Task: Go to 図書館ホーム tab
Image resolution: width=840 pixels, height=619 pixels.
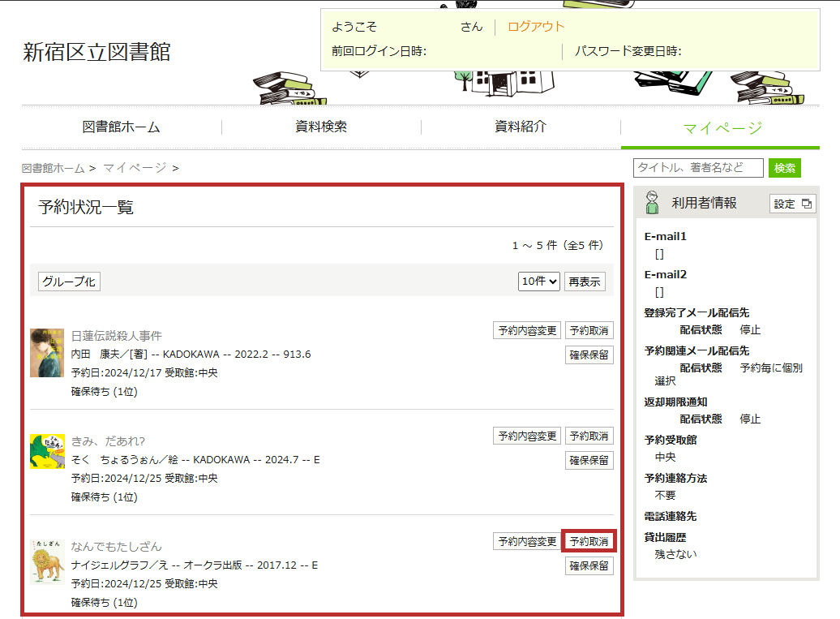Action: coord(121,127)
